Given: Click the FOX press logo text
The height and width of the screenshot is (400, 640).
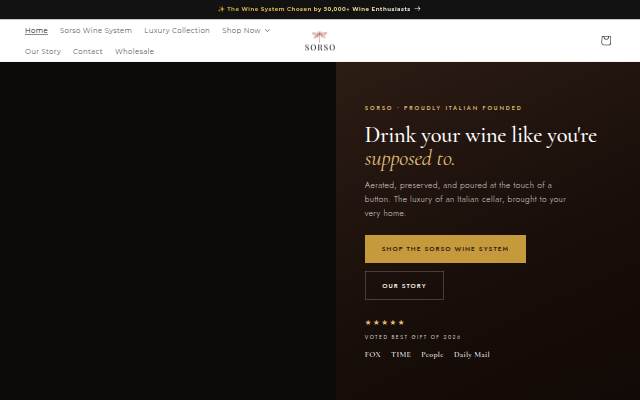Looking at the screenshot, I should tap(373, 355).
